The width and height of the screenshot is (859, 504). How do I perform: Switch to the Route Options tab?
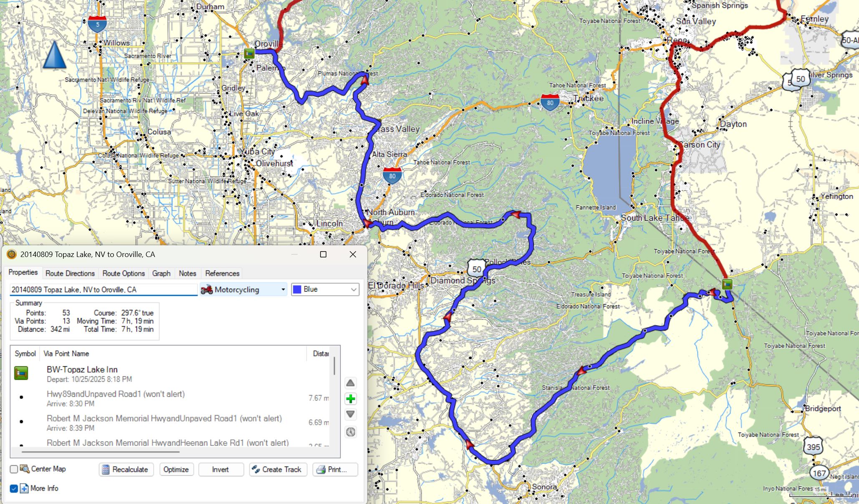coord(124,273)
